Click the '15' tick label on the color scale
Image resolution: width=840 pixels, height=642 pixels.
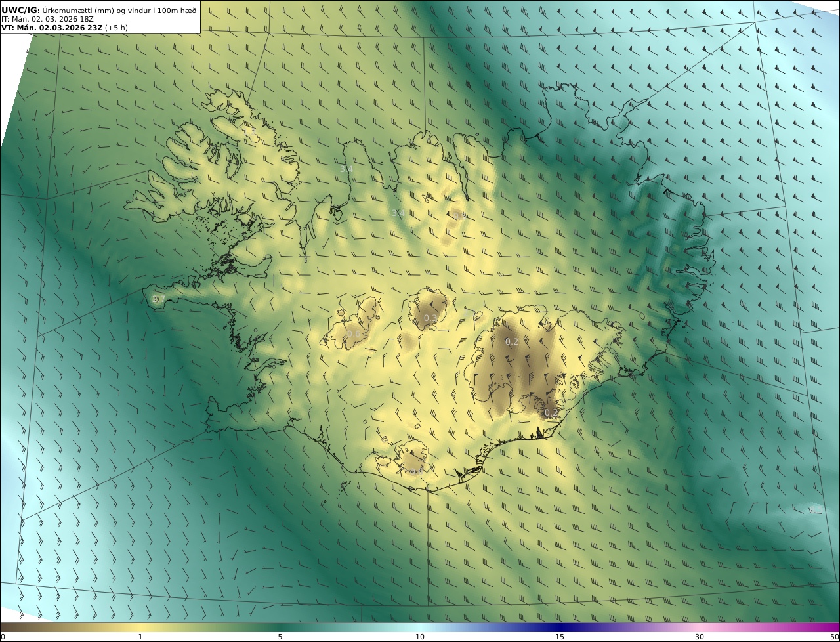pyautogui.click(x=560, y=637)
